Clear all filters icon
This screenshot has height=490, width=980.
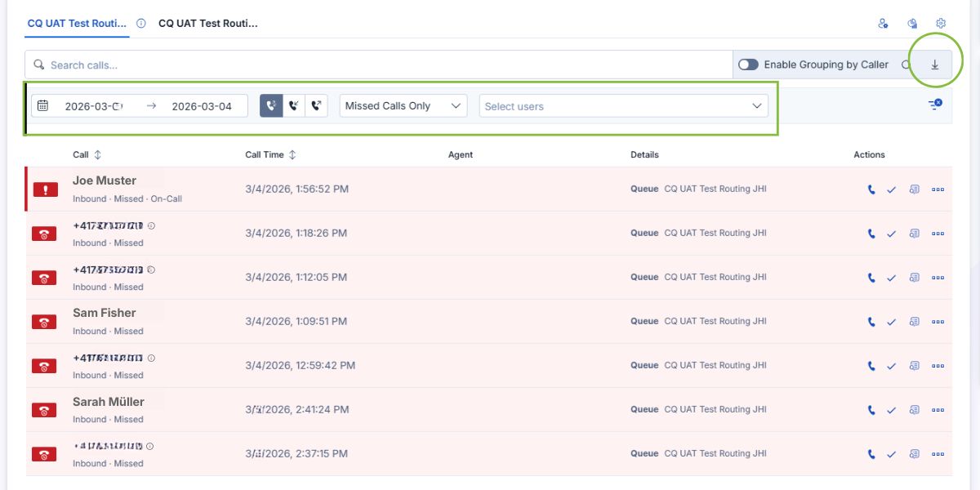935,105
